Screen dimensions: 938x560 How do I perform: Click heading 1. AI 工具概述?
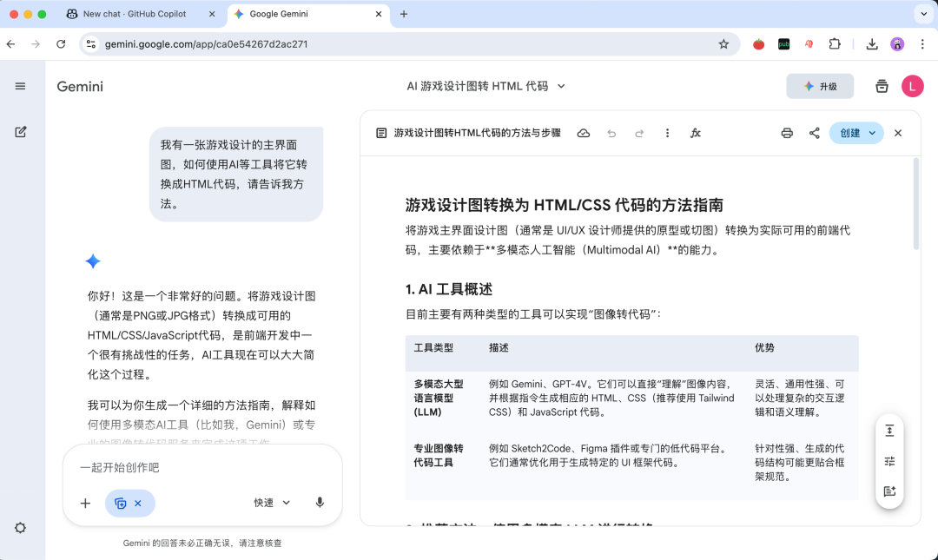(449, 290)
